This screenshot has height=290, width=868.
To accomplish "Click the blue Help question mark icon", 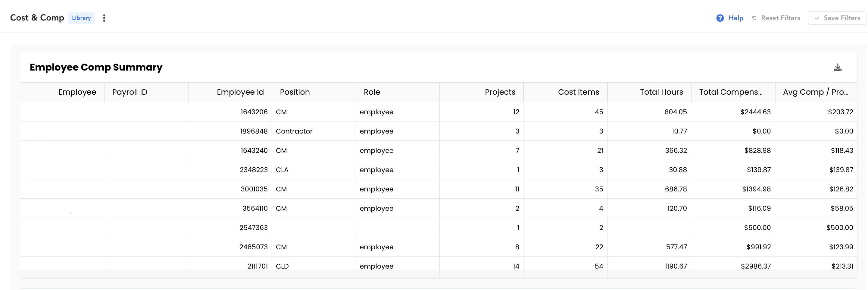I will 720,18.
